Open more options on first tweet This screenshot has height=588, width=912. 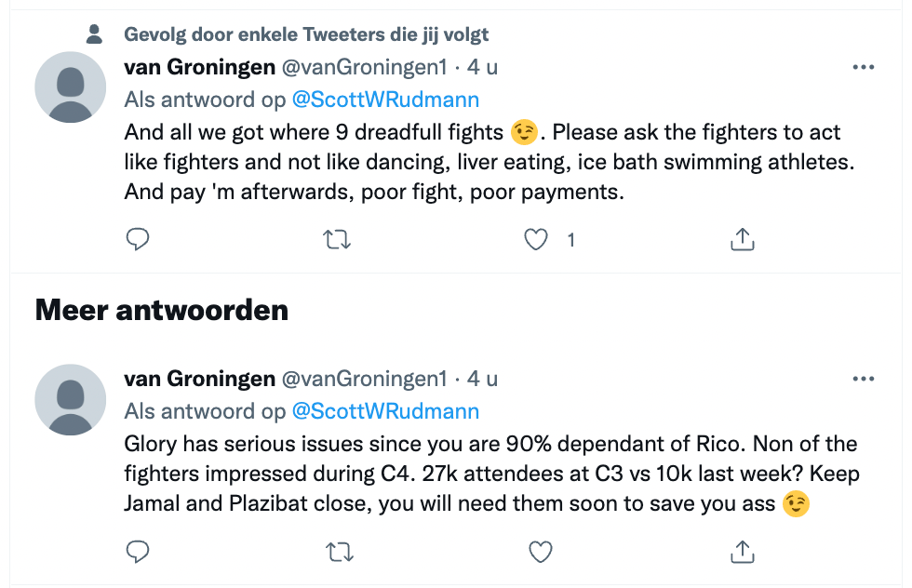tap(864, 67)
